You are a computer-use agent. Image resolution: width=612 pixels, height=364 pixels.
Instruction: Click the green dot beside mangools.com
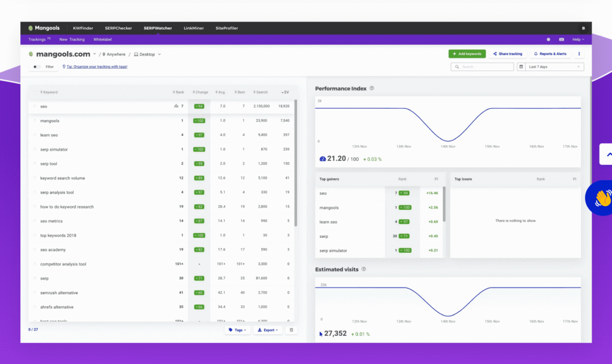pos(31,54)
